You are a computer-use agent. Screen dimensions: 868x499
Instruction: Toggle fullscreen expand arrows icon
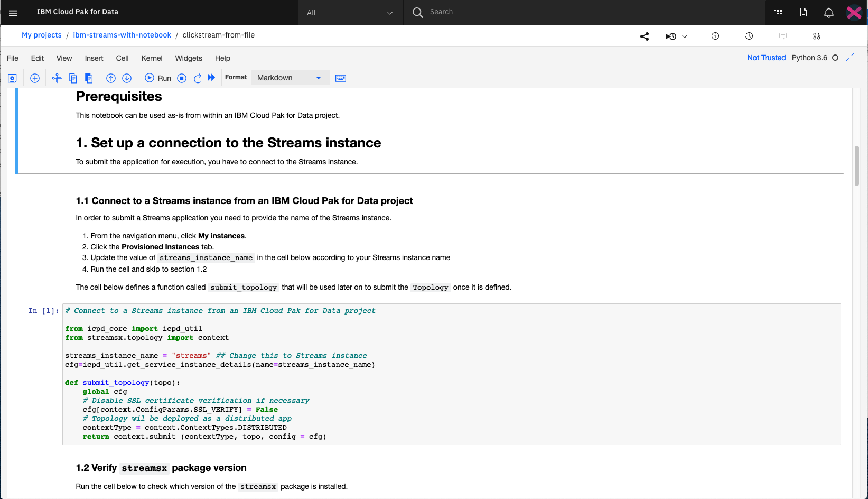[850, 58]
